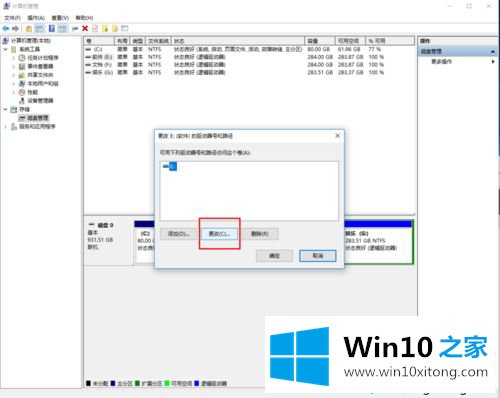Screen dimensions: 500x398
Task: Sort by the % 可用 column header
Action: (x=390, y=41)
